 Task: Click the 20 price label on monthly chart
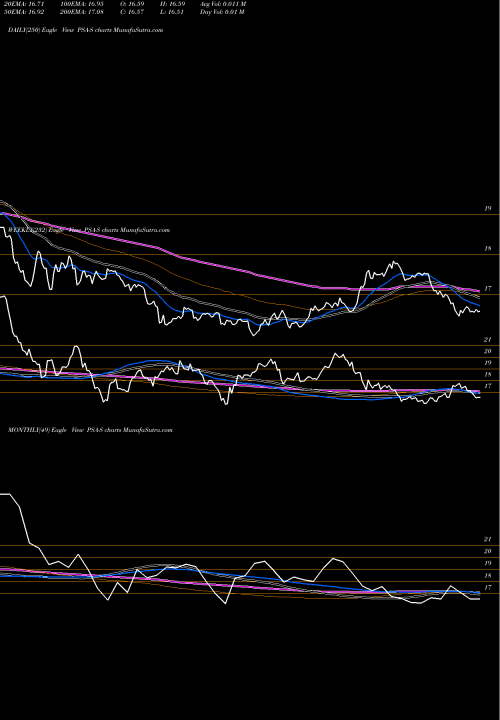[x=488, y=551]
